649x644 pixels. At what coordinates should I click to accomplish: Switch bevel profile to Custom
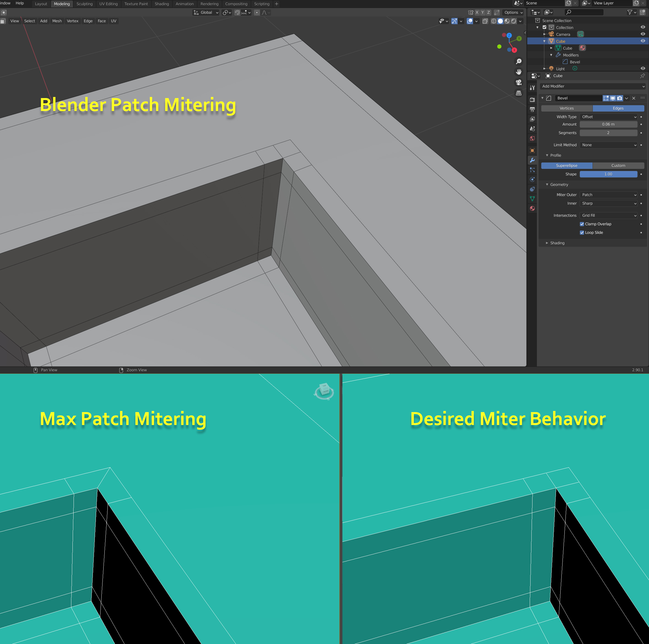click(x=618, y=165)
